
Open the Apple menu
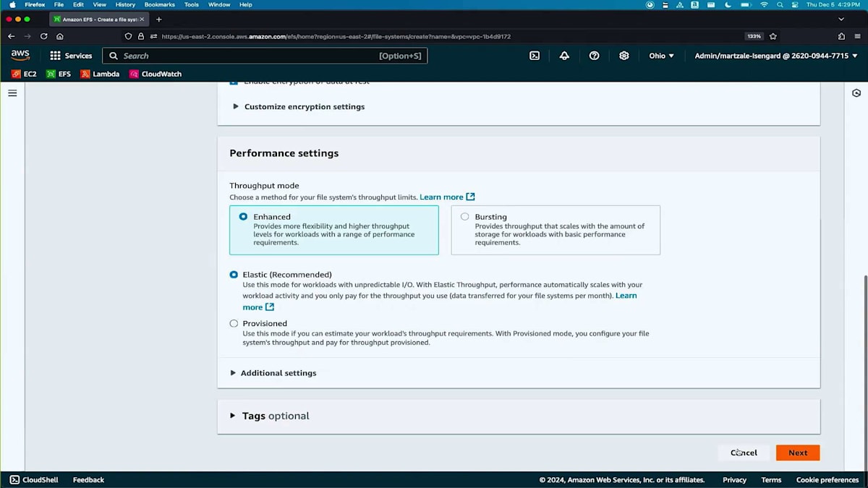click(12, 4)
